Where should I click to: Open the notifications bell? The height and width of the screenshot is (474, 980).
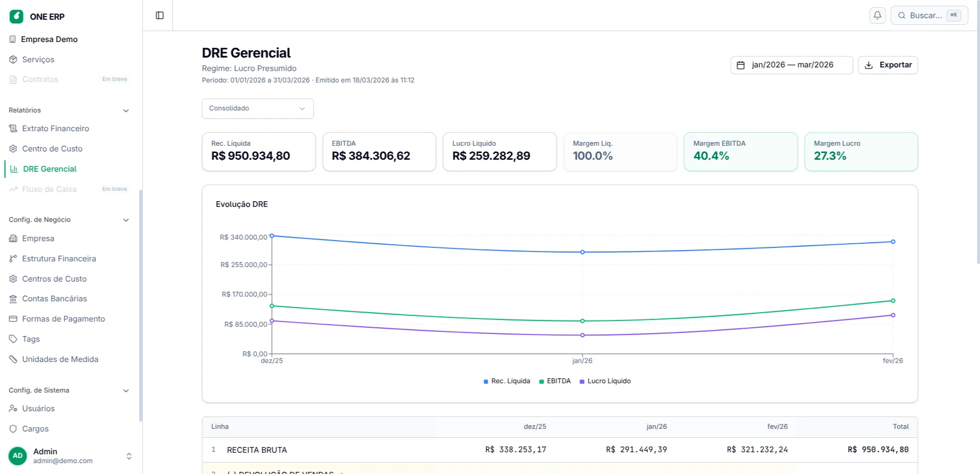pyautogui.click(x=877, y=16)
